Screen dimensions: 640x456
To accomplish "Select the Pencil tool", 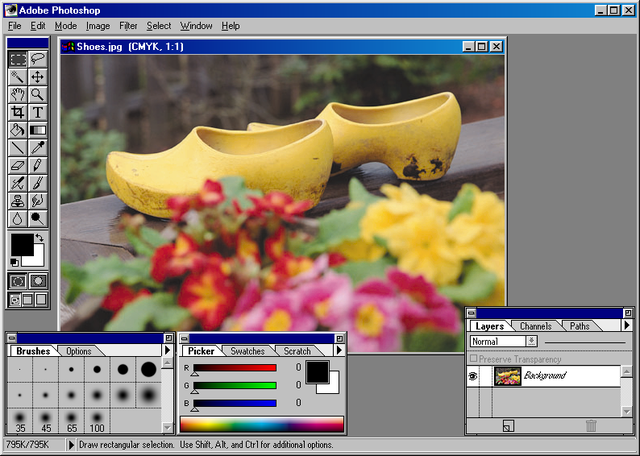I will 38,165.
